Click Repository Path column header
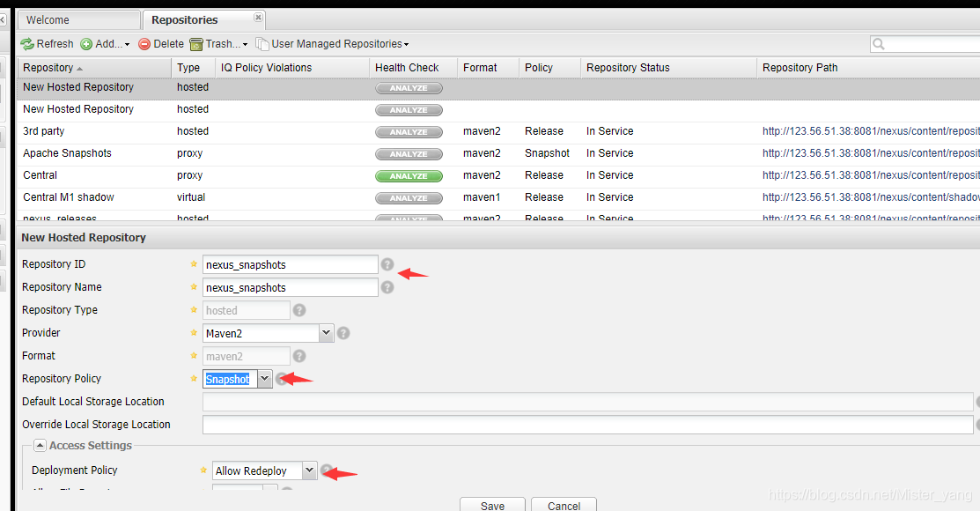 pos(869,68)
